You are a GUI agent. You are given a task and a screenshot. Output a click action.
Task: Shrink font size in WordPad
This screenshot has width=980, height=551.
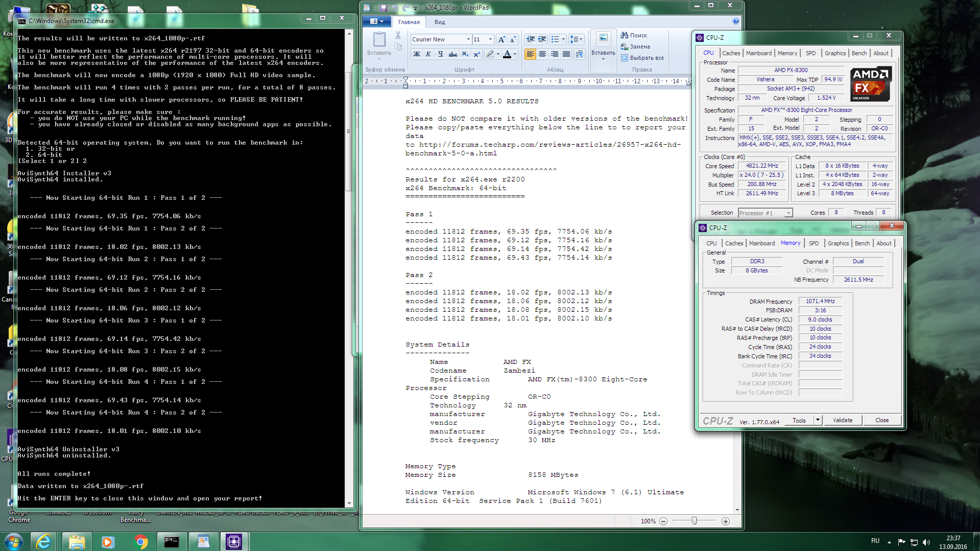(x=513, y=39)
